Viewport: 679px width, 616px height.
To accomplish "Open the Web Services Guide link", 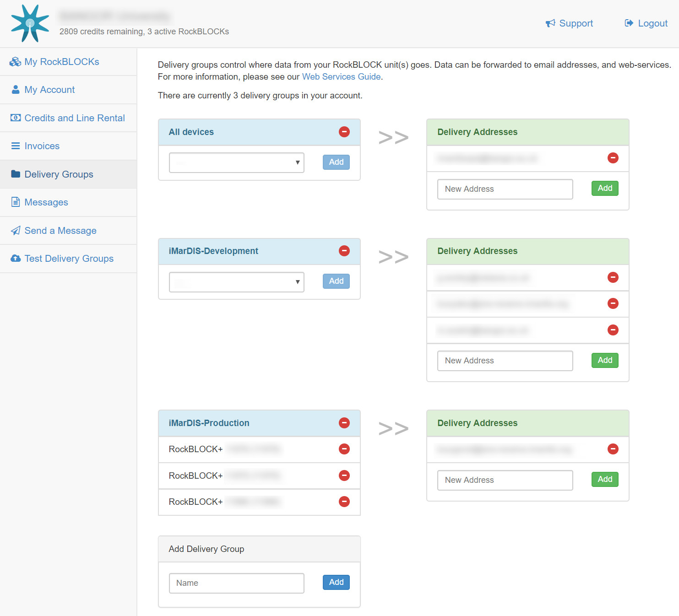I will point(341,76).
